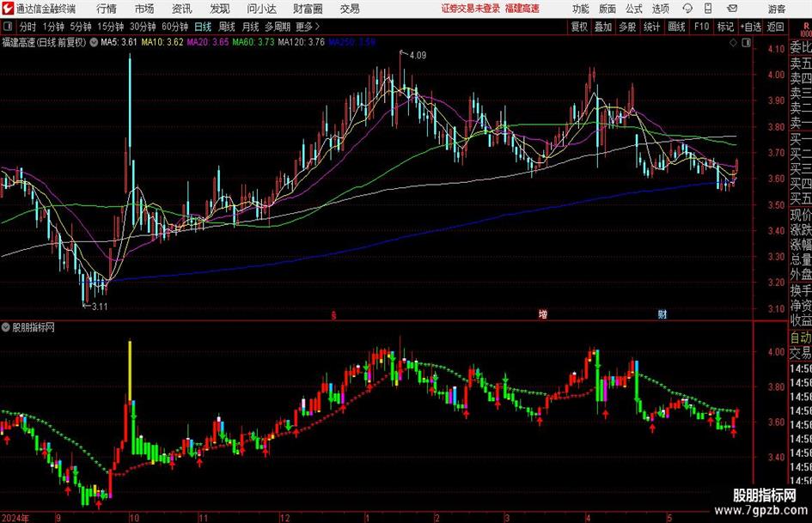Select the 月线 monthly period tab
This screenshot has width=812, height=523.
click(x=250, y=27)
